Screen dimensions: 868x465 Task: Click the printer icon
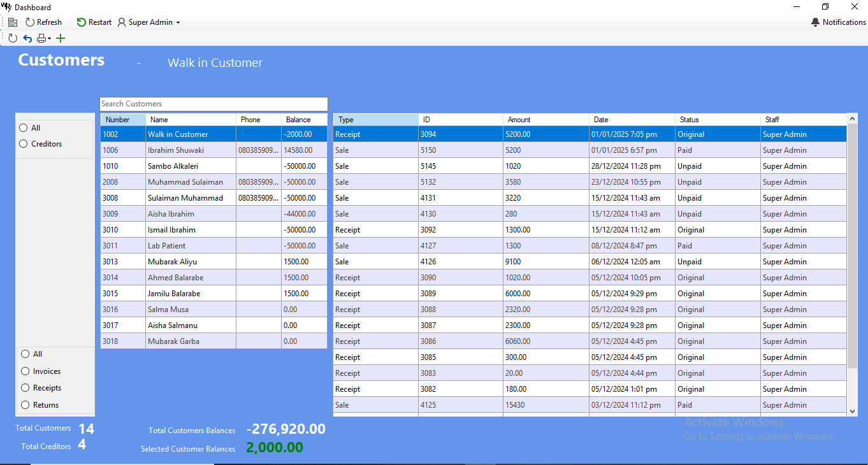click(x=41, y=38)
